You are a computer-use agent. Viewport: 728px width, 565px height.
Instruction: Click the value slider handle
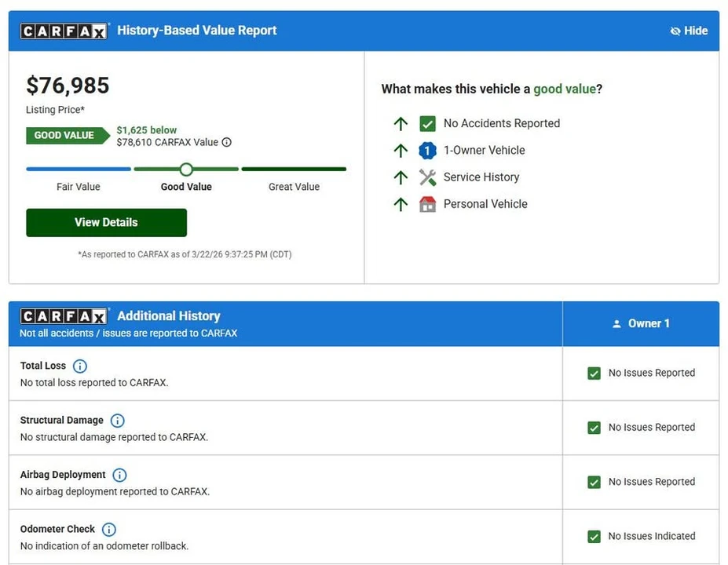click(186, 169)
